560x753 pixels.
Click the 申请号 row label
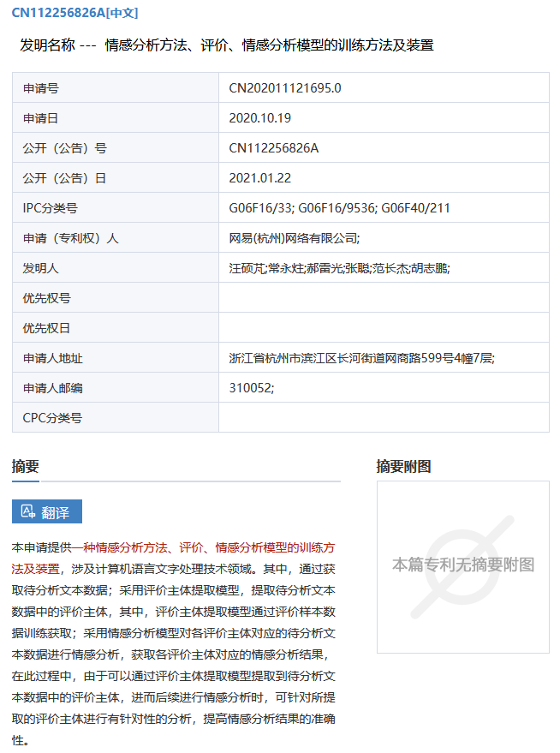41,88
